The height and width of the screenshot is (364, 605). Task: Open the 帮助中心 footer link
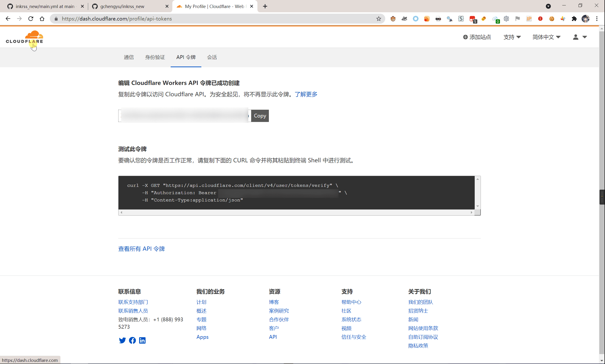pos(351,302)
